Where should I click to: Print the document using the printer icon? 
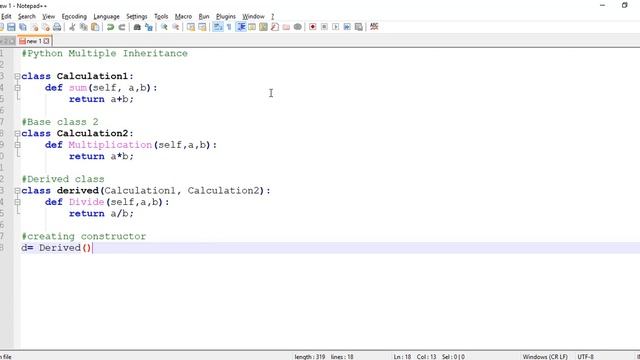pyautogui.click(x=57, y=27)
